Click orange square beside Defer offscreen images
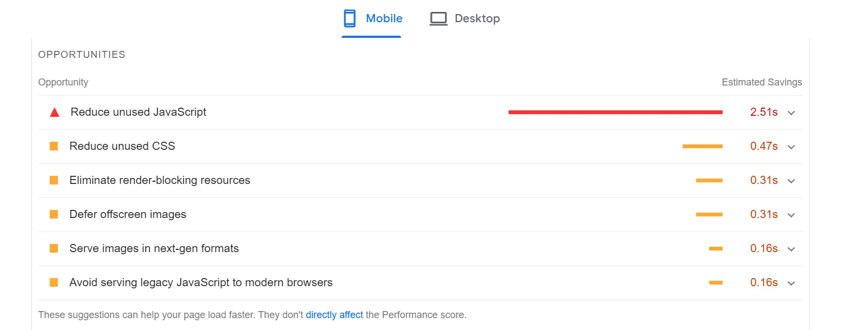This screenshot has height=330, width=868. coord(54,214)
